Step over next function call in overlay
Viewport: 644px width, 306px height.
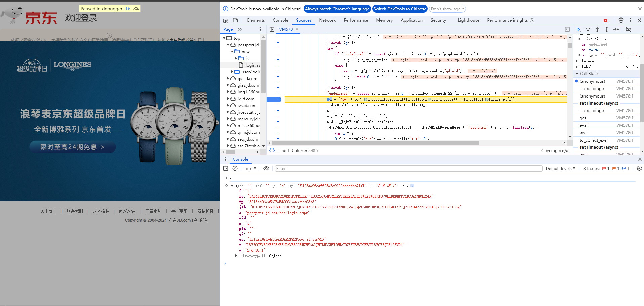click(x=136, y=9)
